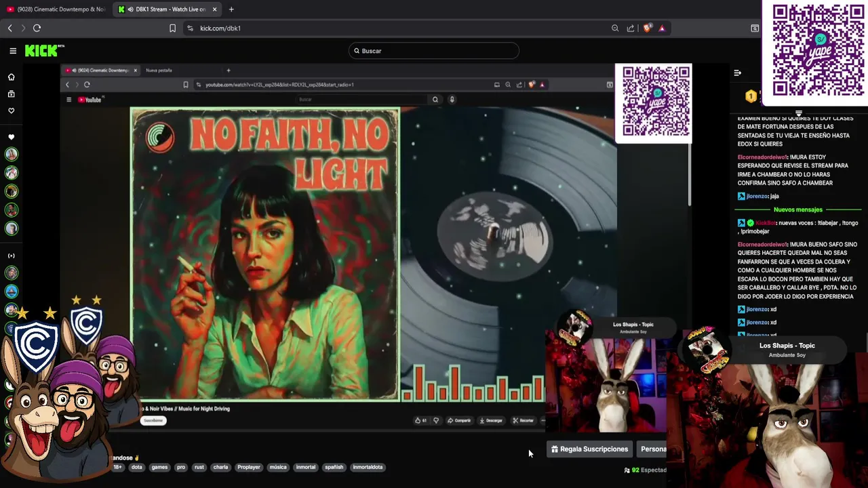Open the Brave Shields lion icon
Viewport: 868px width, 488px height.
647,28
